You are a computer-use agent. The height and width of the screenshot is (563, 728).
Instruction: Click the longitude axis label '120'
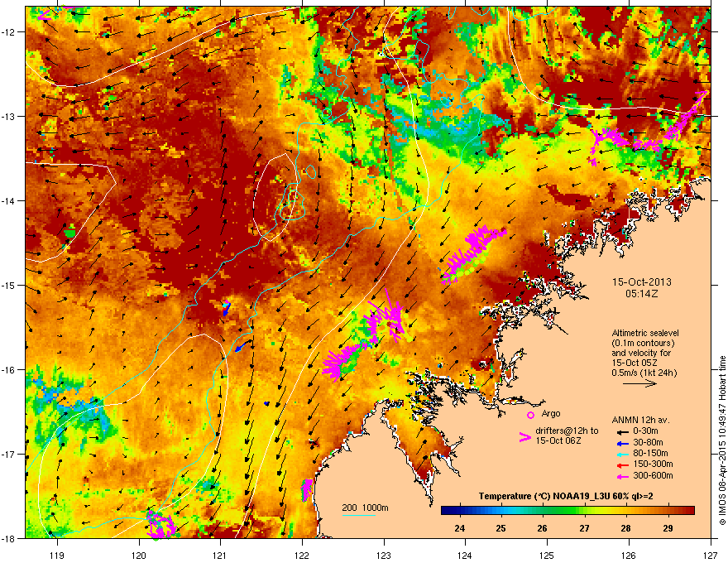pyautogui.click(x=139, y=555)
